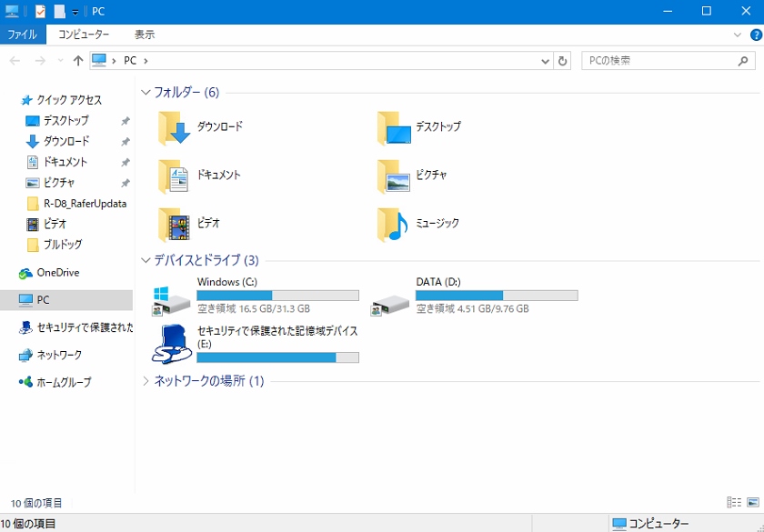Click the OneDrive cloud icon in sidebar

tap(25, 274)
